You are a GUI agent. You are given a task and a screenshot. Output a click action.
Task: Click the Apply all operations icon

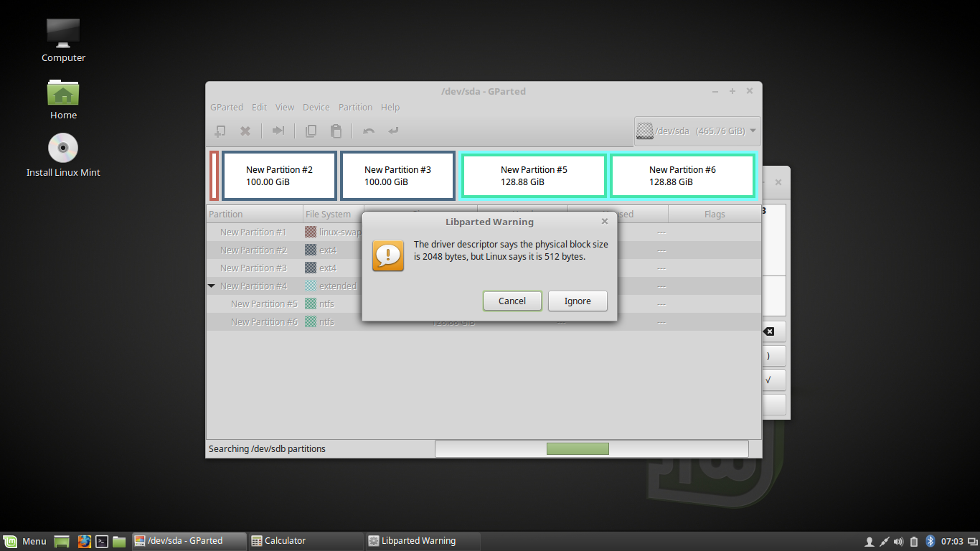tap(393, 131)
